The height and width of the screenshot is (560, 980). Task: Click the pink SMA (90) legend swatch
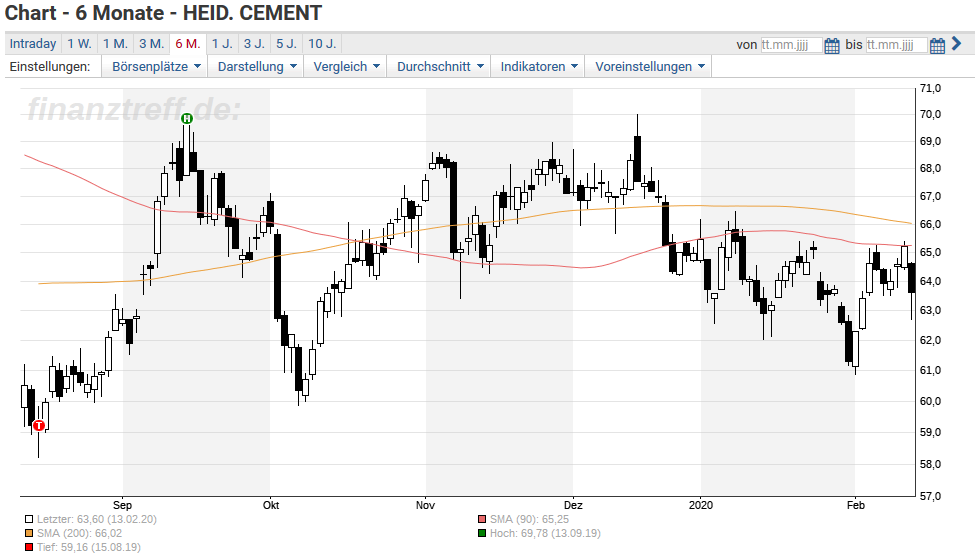(x=481, y=519)
